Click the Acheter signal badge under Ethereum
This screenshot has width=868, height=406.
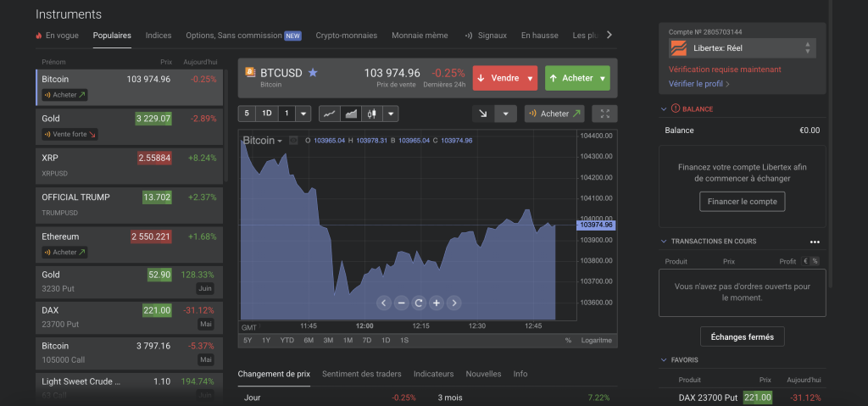pyautogui.click(x=64, y=252)
